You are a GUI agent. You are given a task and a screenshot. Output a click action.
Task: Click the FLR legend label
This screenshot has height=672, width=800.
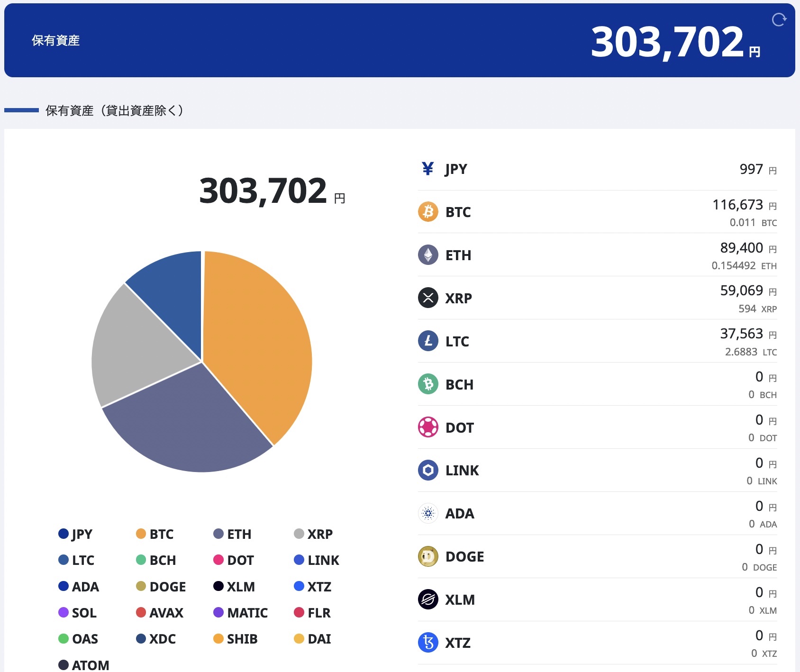(x=319, y=613)
